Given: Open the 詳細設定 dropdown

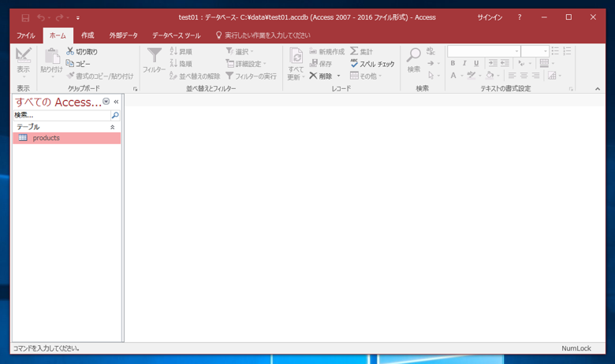Looking at the screenshot, I should [x=246, y=64].
